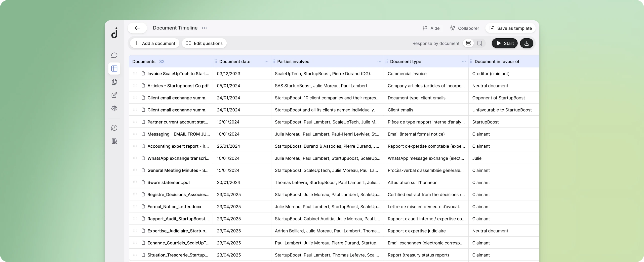Open the history clock sidebar icon

114,128
